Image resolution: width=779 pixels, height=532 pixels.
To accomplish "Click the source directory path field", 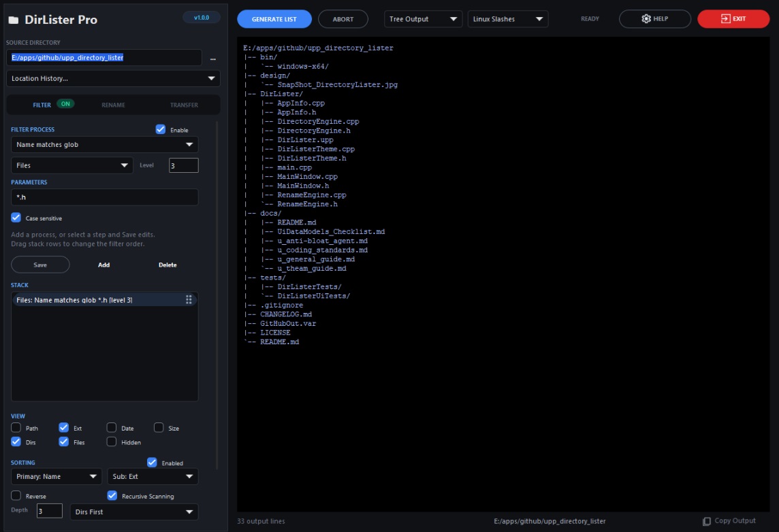I will click(x=104, y=58).
